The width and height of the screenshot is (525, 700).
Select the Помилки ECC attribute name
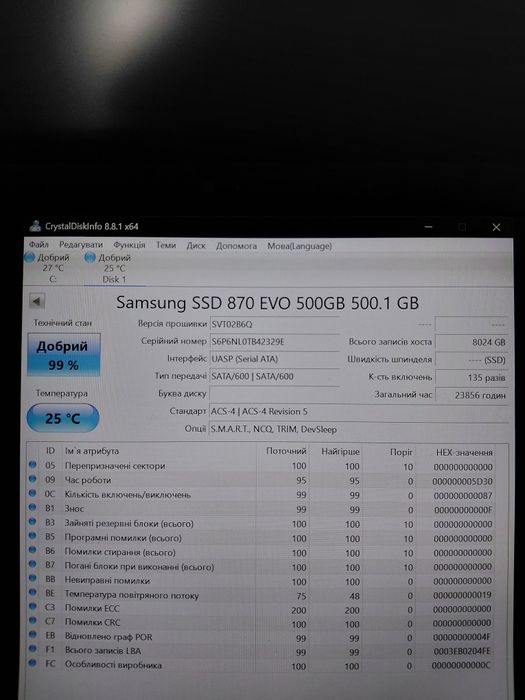coord(92,608)
